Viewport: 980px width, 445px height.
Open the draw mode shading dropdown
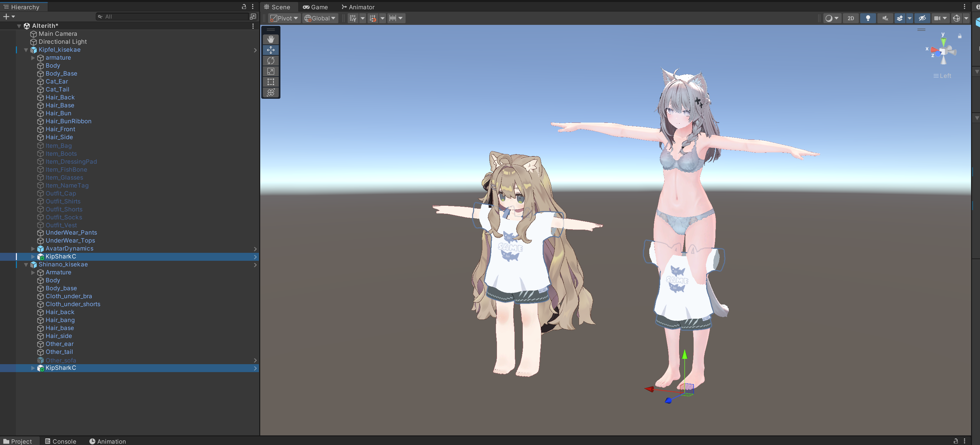pyautogui.click(x=832, y=18)
